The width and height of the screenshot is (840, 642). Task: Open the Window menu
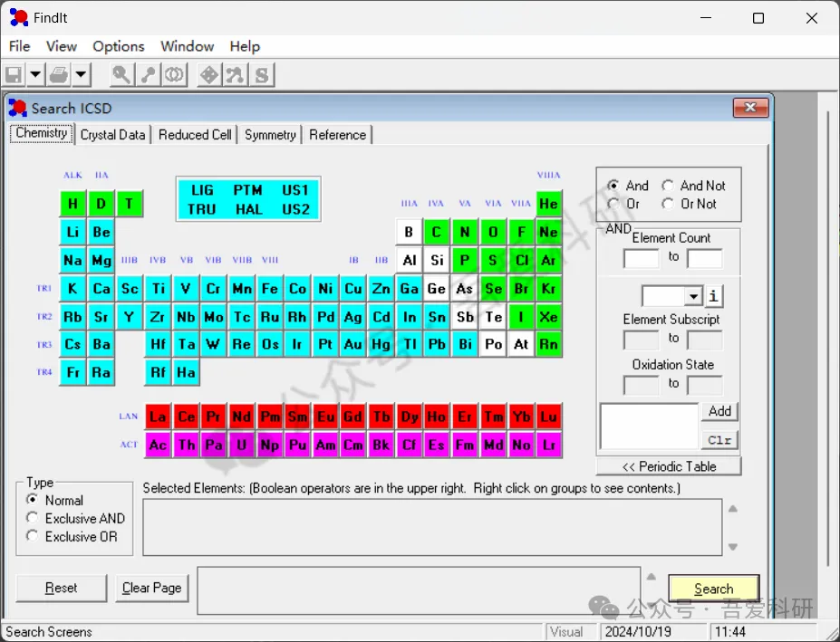(x=187, y=46)
